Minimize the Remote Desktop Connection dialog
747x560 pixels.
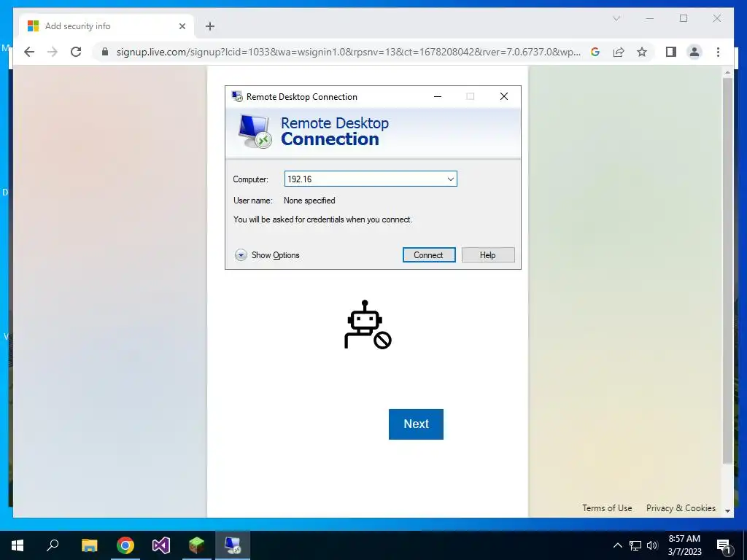click(438, 96)
